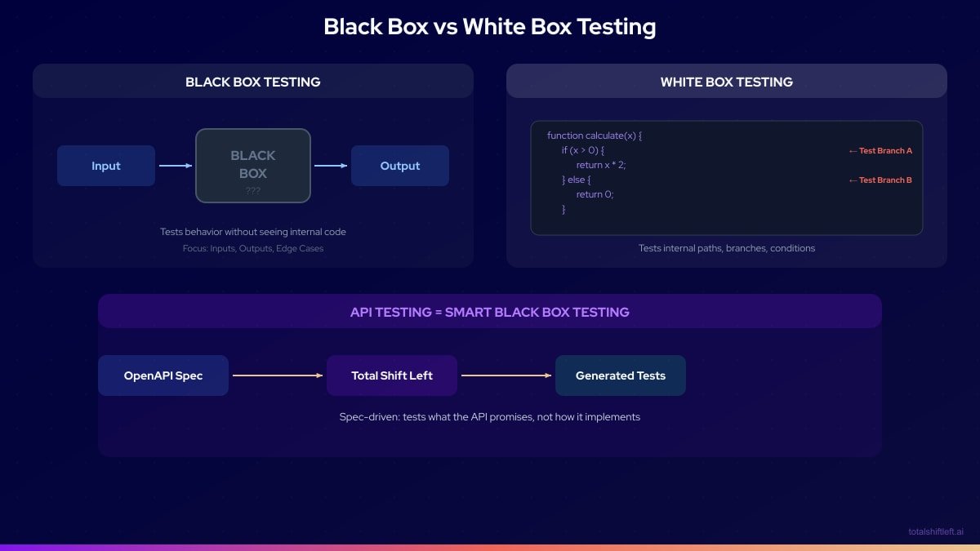The height and width of the screenshot is (551, 980).
Task: Click the arrow from Total Shift Left to Generated Tests
Action: coord(506,375)
